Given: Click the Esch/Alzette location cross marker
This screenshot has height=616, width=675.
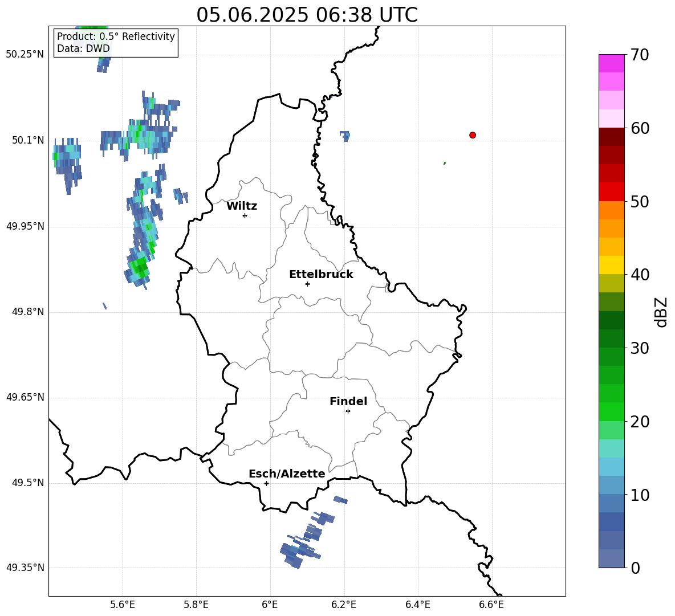Looking at the screenshot, I should (266, 483).
